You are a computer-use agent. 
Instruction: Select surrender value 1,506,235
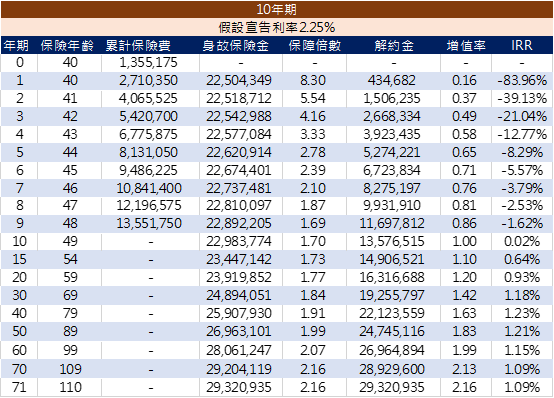pyautogui.click(x=392, y=98)
